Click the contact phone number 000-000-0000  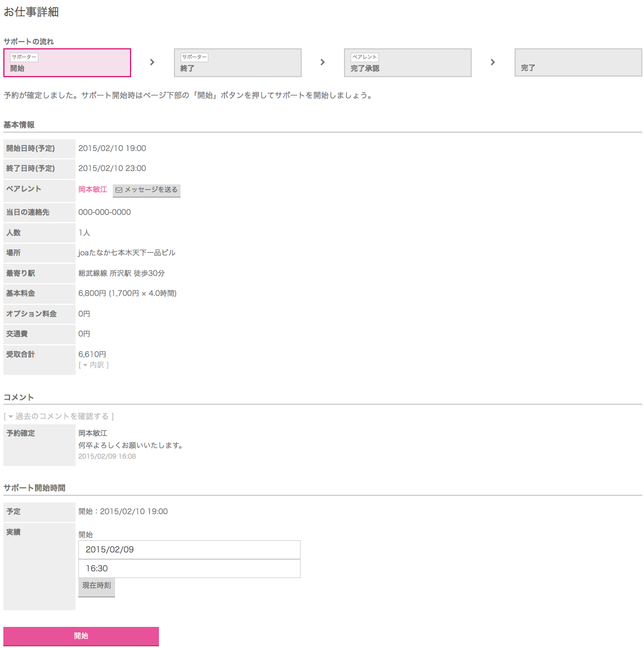104,212
